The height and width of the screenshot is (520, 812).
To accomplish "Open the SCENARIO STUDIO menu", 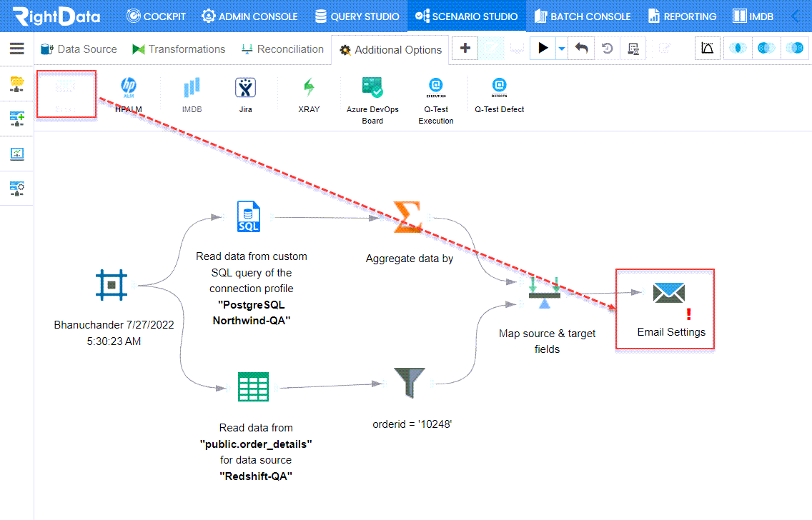I will (467, 16).
